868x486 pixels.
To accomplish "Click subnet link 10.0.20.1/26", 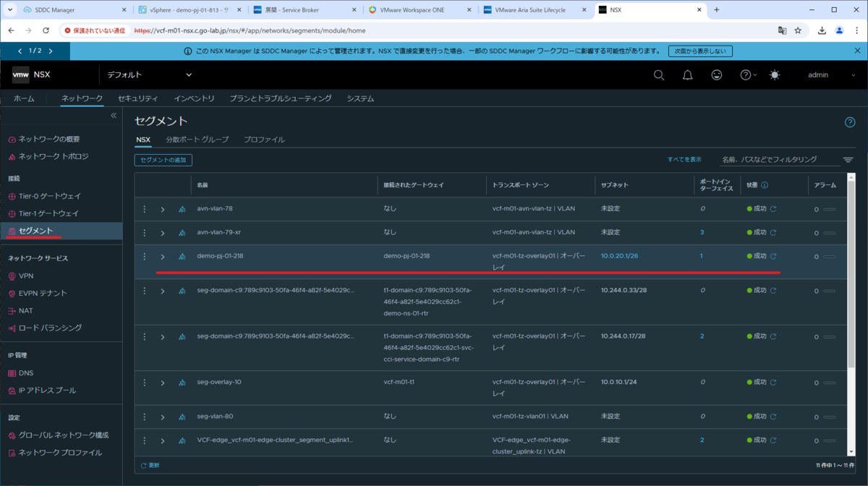I will [619, 256].
